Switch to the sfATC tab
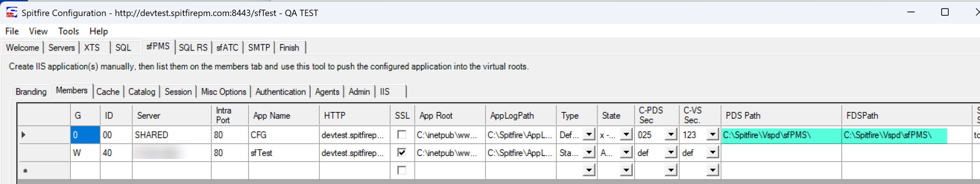Viewport: 980px width, 184px height. (227, 48)
